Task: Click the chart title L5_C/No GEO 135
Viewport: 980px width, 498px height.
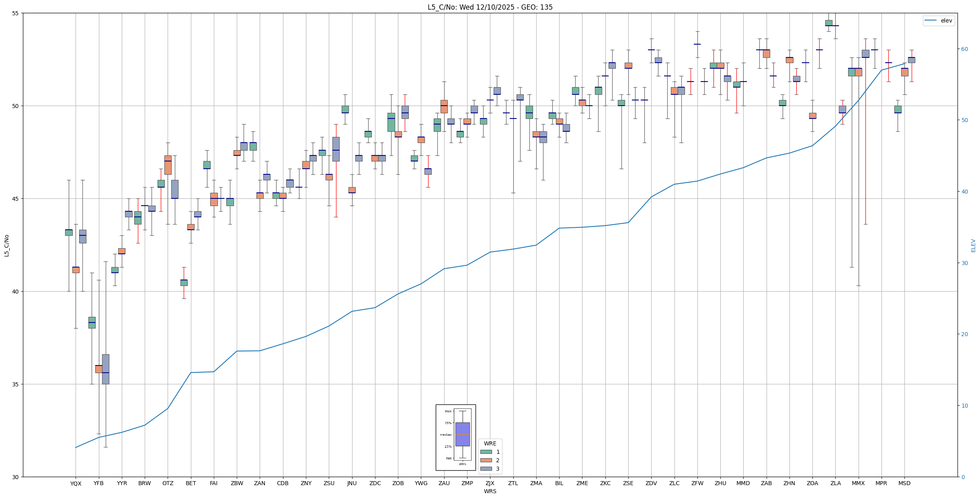Action: [x=490, y=7]
